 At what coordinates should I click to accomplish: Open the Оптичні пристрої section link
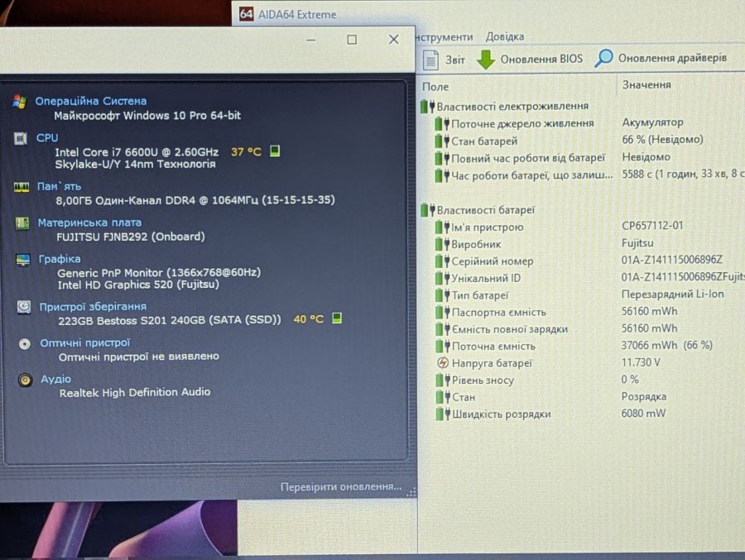pos(84,342)
